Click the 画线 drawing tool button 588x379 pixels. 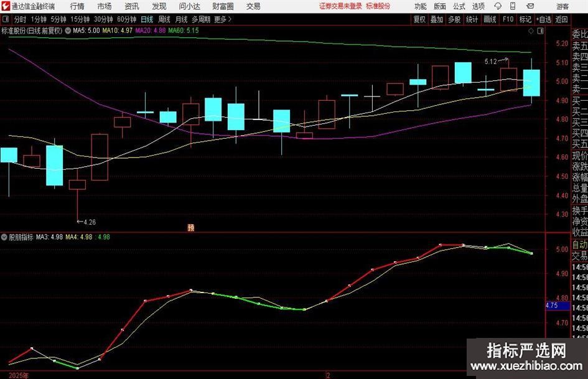tap(490, 19)
